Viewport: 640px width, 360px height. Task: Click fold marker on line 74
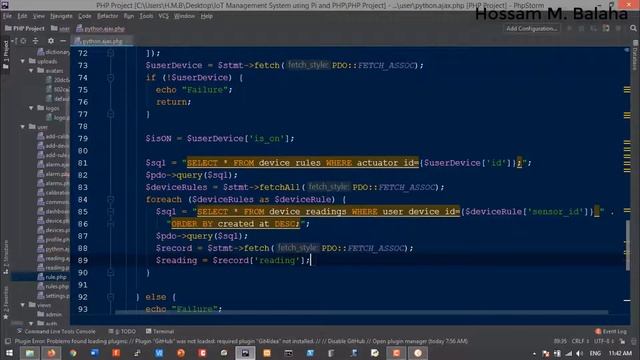[x=110, y=78]
